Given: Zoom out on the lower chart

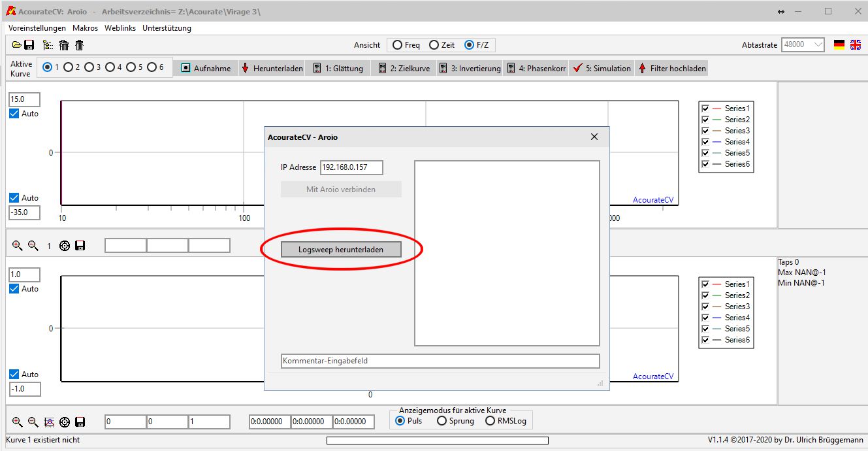Looking at the screenshot, I should (x=33, y=422).
